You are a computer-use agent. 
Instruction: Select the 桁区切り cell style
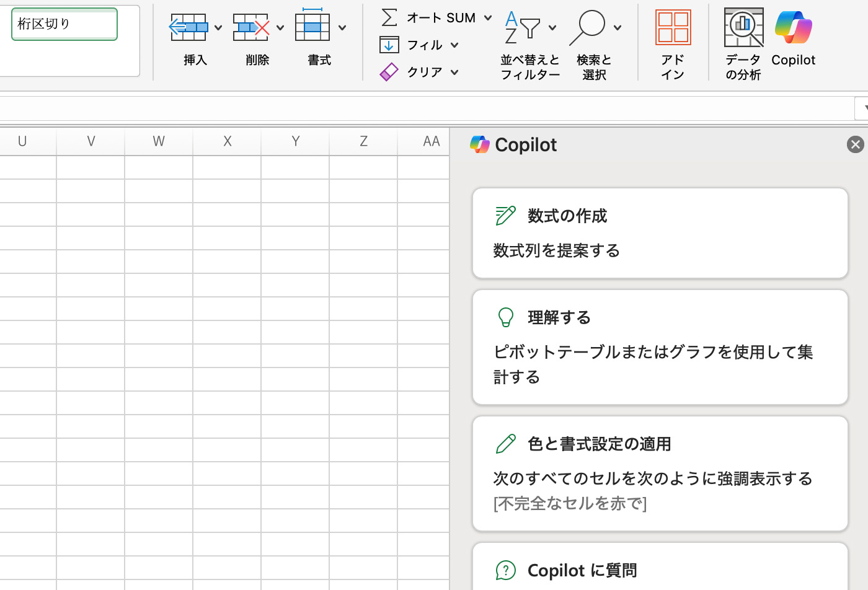[x=64, y=24]
